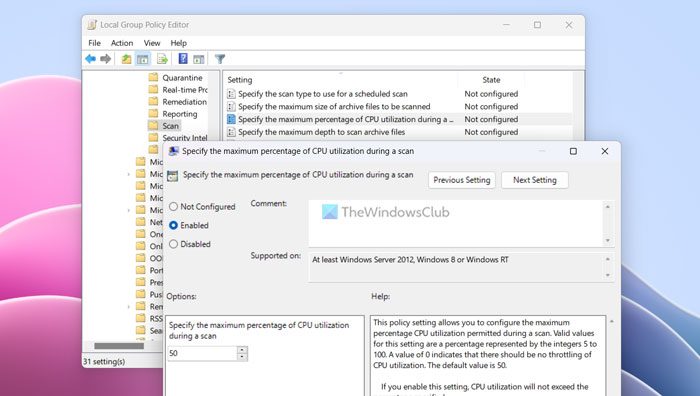This screenshot has height=396, width=700.
Task: Select 'Specify the maximum depth to scan archive files'
Action: tap(321, 132)
